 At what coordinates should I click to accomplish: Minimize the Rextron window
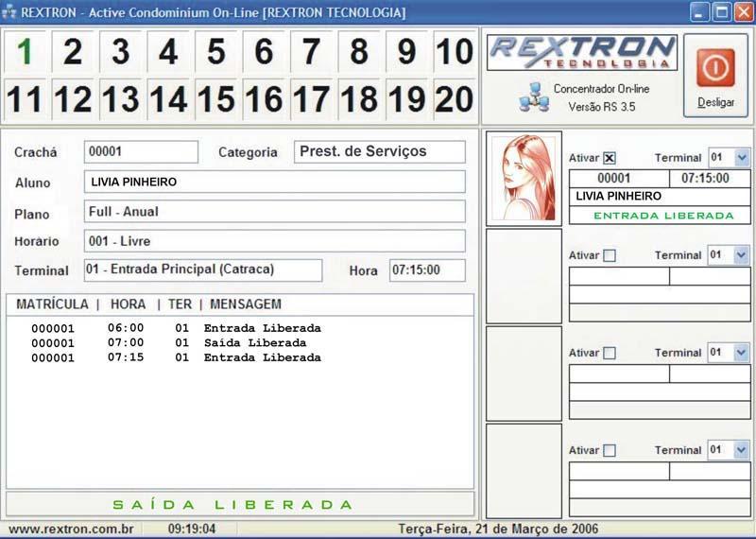coord(699,12)
